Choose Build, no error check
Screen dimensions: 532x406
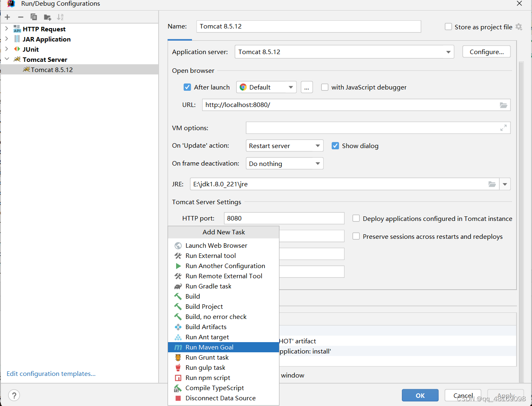tap(223, 317)
